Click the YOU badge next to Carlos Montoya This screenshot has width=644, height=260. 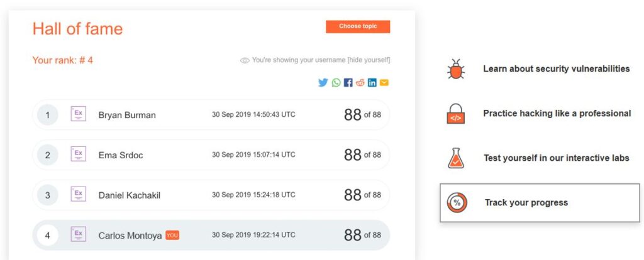coord(172,236)
